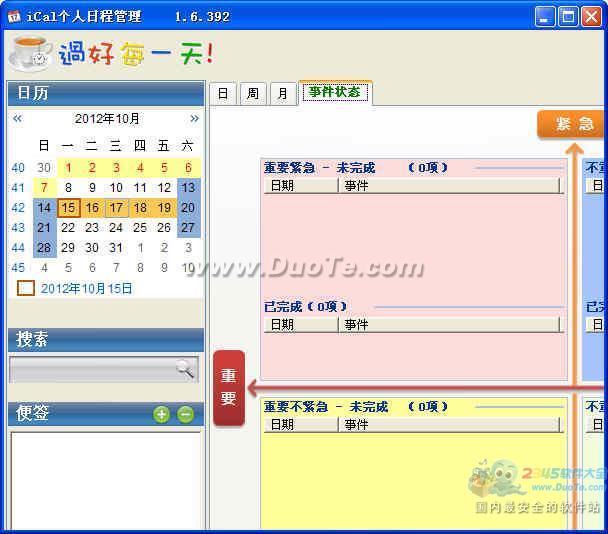Select October 15 in the calendar
608x534 pixels.
[68, 208]
